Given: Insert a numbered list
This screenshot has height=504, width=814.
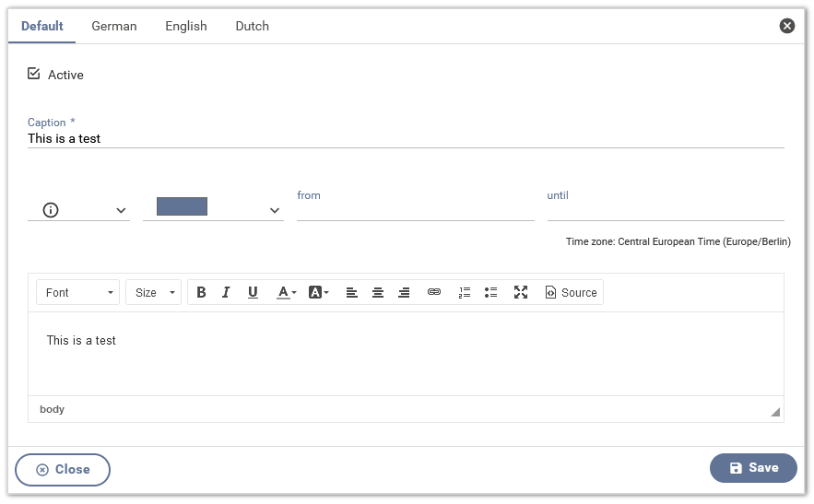Looking at the screenshot, I should (x=465, y=292).
